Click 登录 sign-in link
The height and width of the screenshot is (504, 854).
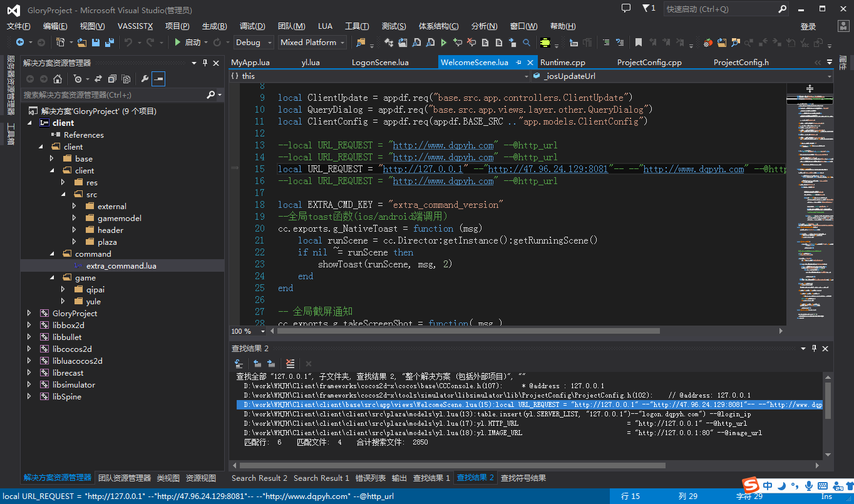pyautogui.click(x=808, y=26)
